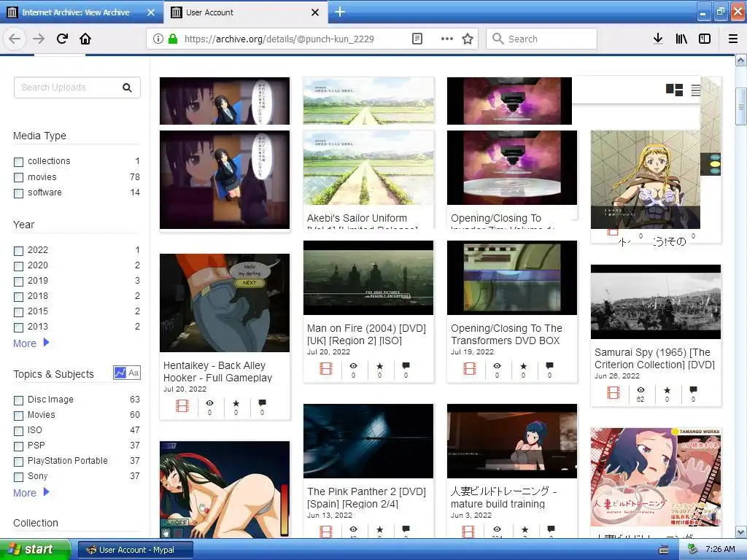Click the movie film icon under Man on Fire

click(x=326, y=368)
